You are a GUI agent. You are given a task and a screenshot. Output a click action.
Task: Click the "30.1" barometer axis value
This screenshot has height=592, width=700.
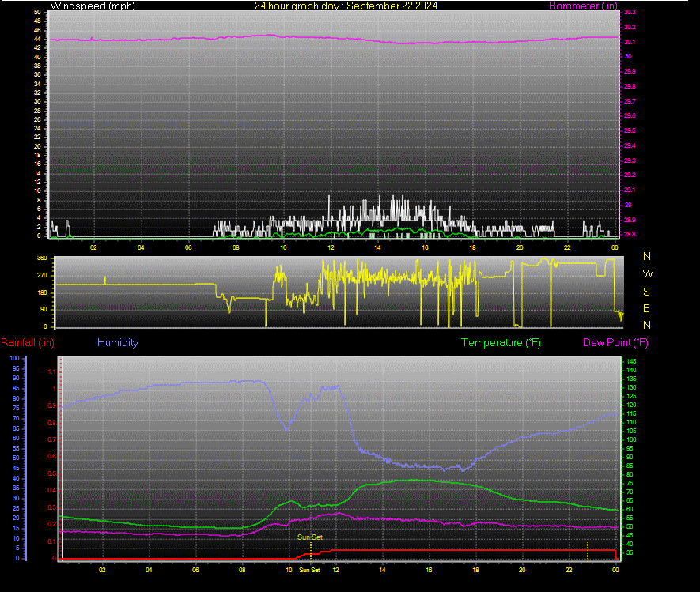click(630, 43)
